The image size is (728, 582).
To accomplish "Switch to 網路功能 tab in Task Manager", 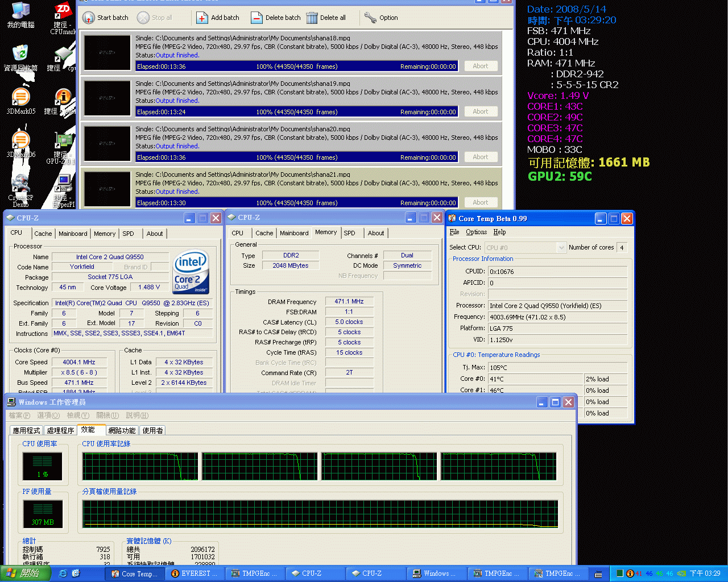I will coord(122,430).
